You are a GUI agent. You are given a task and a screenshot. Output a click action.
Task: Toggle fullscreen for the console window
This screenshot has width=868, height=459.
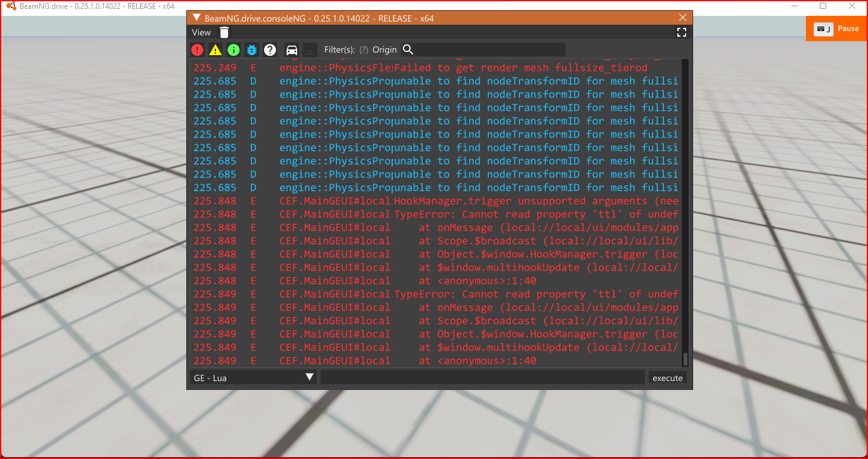point(682,32)
